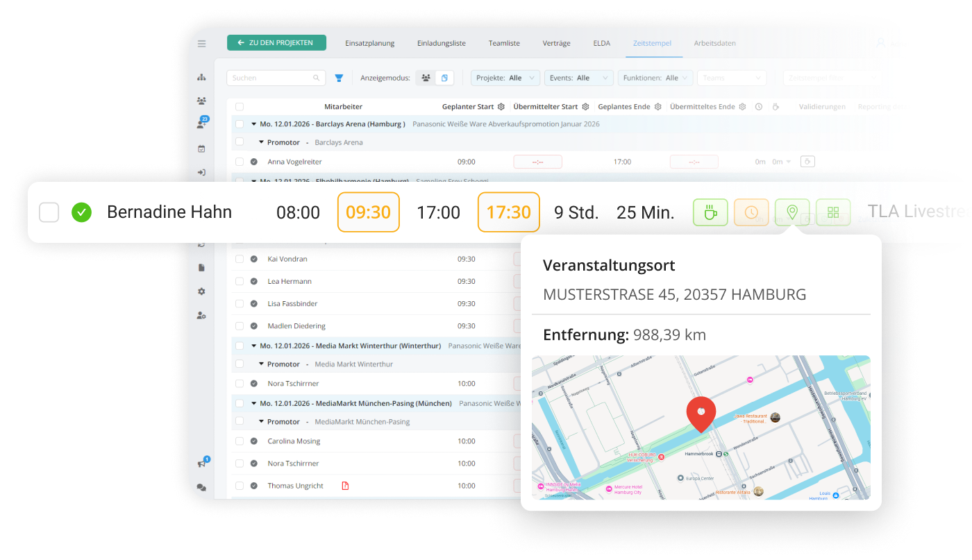Click the orange clock validation icon

pos(751,212)
